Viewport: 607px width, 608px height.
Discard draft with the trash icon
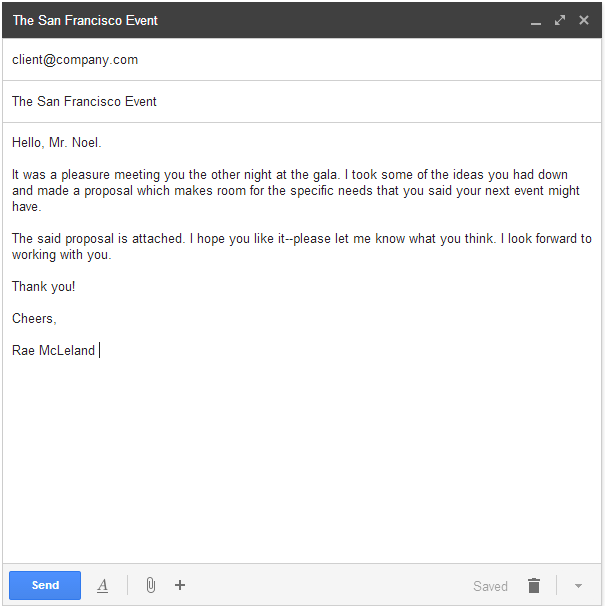tap(534, 586)
